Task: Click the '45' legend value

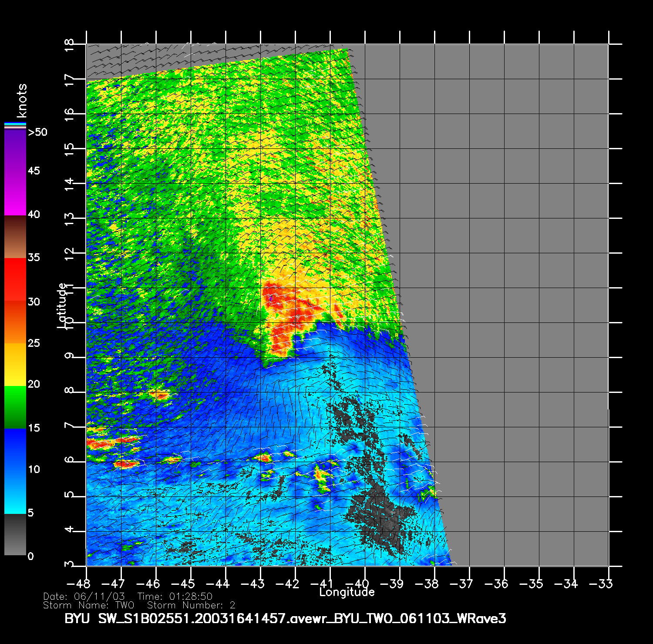Action: 34,171
